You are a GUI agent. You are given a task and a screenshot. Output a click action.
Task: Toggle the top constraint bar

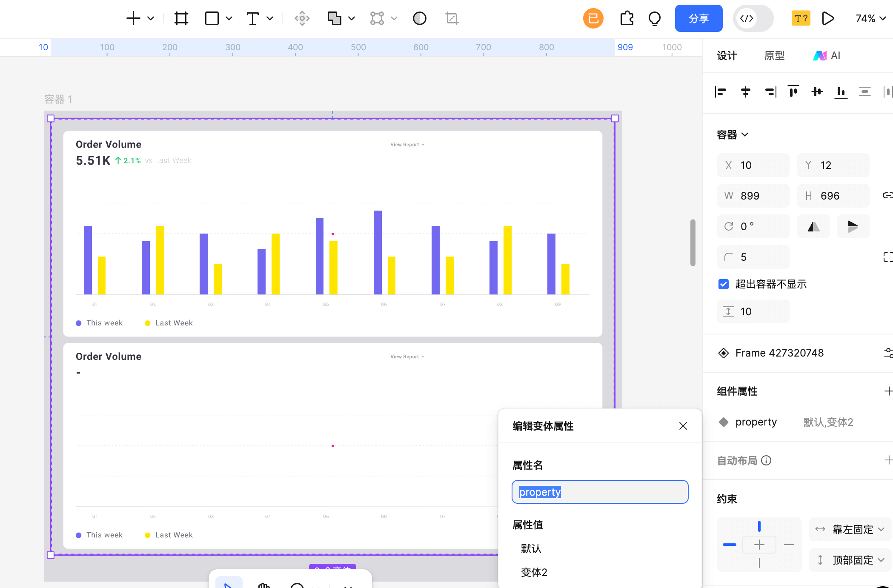click(759, 526)
